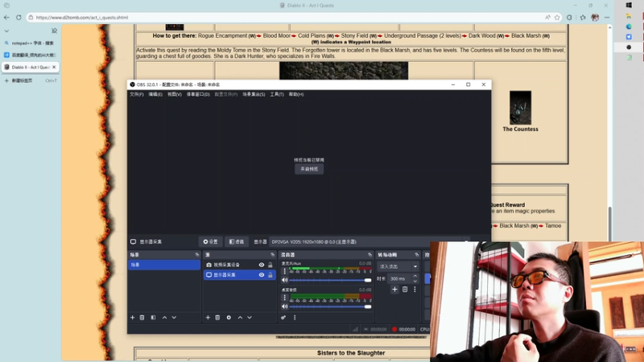The width and height of the screenshot is (644, 362).
Task: Decrease transition duration with down arrow
Action: pyautogui.click(x=415, y=281)
